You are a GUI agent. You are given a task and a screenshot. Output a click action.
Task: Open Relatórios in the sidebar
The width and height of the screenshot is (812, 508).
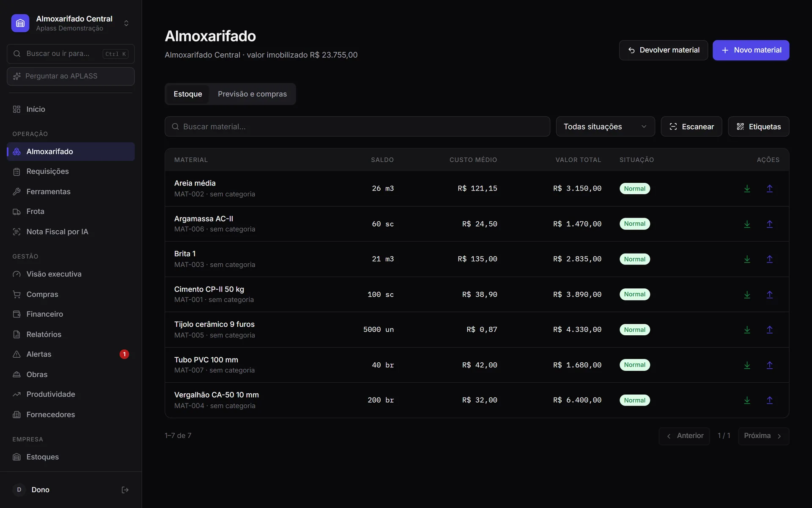71,334
